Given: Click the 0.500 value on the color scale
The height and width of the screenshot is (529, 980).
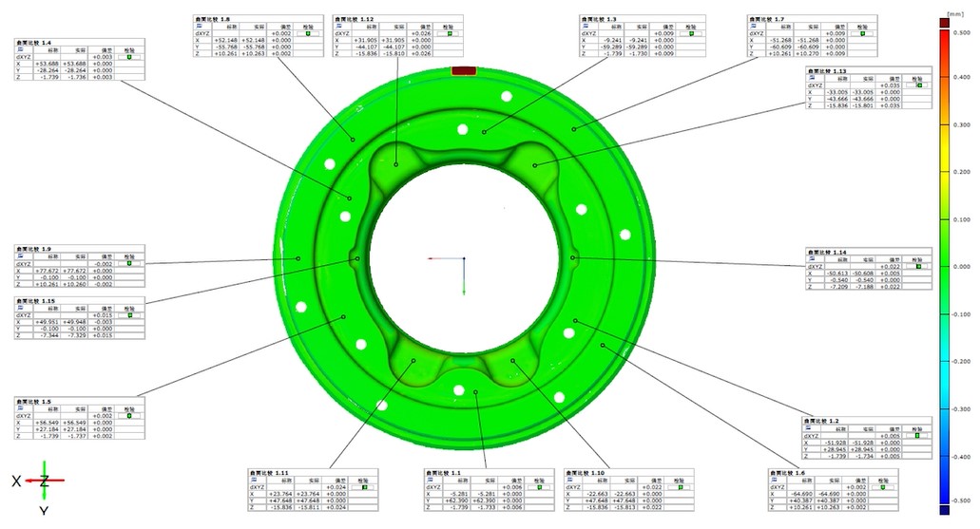Looking at the screenshot, I should coord(962,31).
